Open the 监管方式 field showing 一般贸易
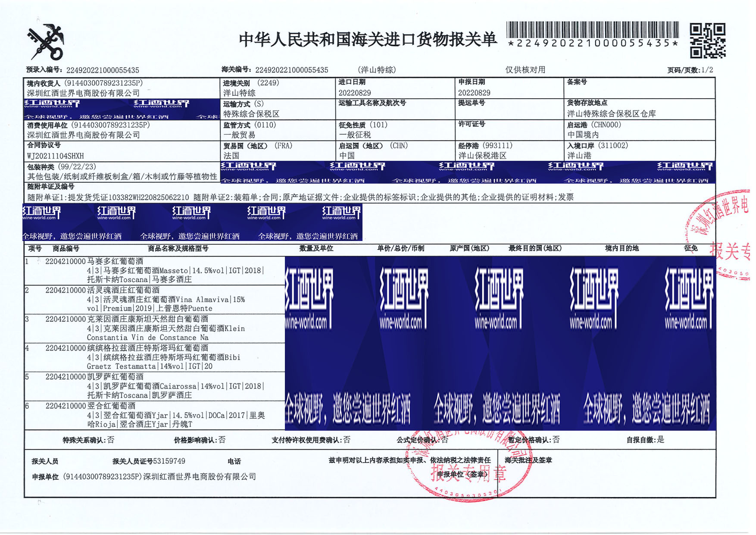 click(x=239, y=135)
